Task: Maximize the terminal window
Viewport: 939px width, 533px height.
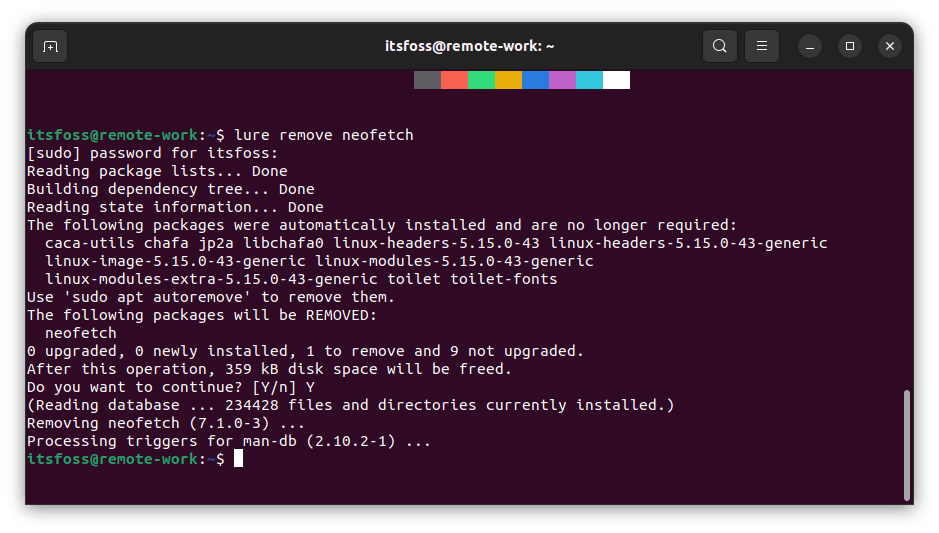Action: click(x=849, y=46)
